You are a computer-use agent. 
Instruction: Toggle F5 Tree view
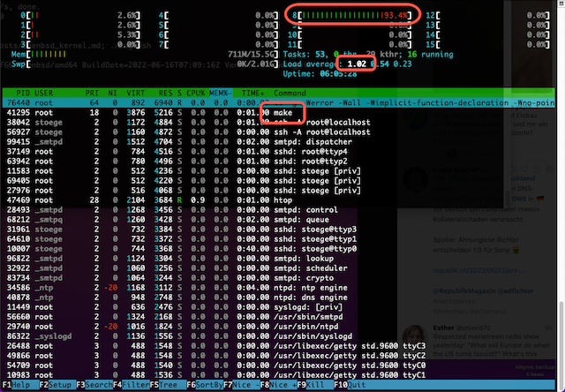click(x=168, y=385)
